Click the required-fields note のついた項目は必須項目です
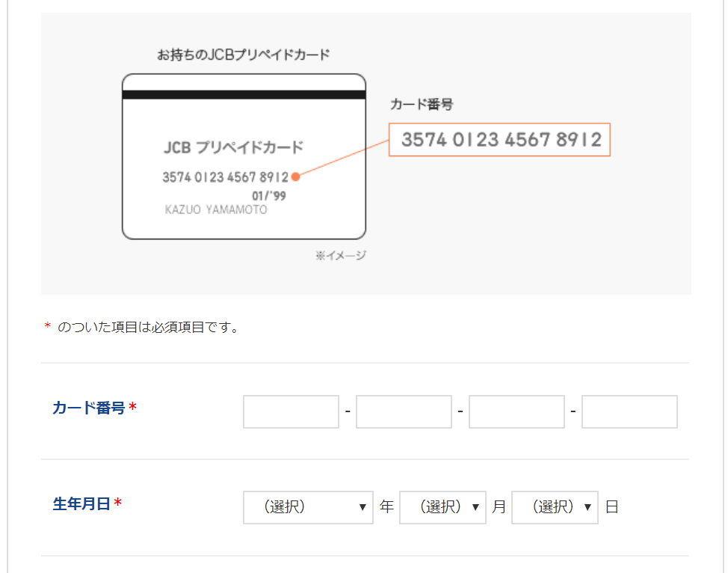This screenshot has width=728, height=573. 148,327
